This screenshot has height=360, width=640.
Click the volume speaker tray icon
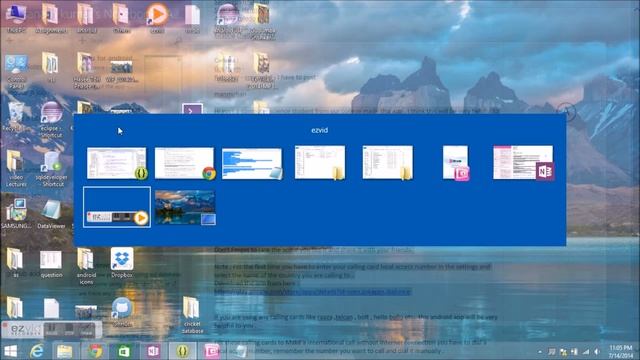point(597,351)
